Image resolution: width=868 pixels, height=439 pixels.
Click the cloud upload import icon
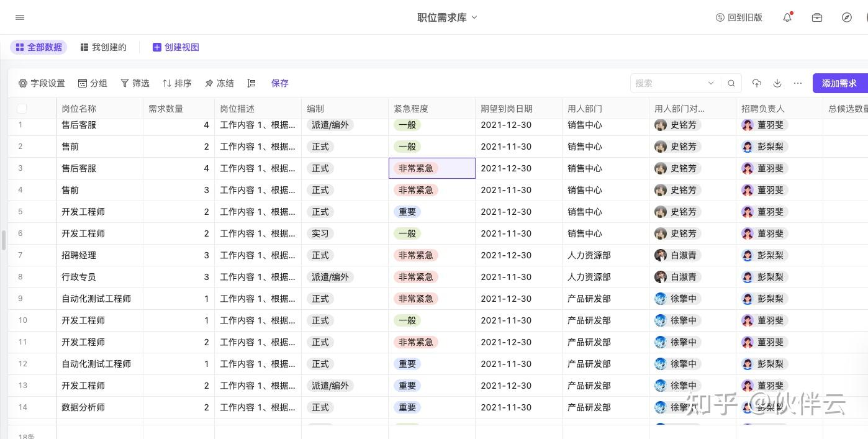coord(756,83)
